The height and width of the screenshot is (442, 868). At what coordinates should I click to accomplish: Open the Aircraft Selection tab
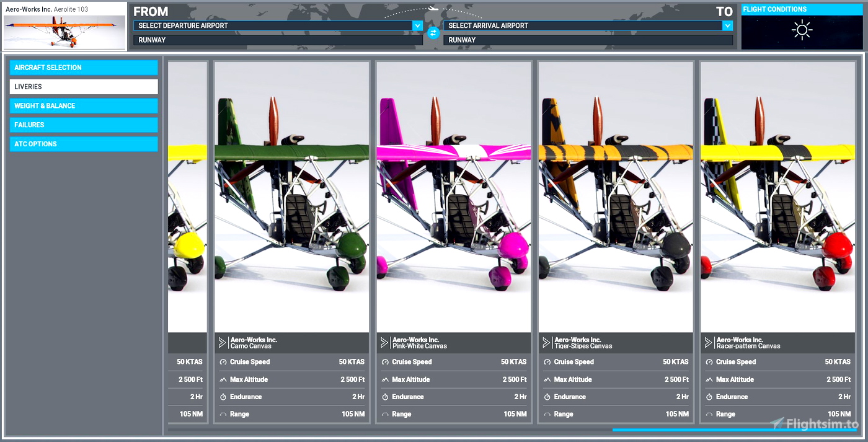84,68
